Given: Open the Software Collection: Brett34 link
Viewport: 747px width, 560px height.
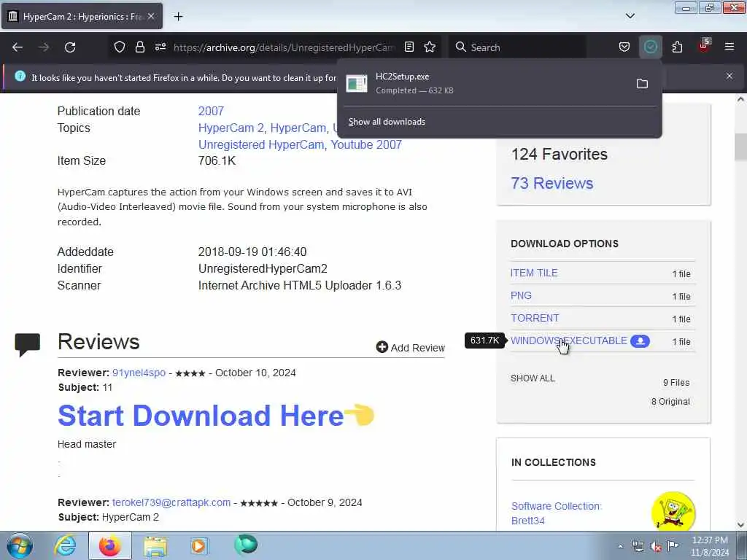Looking at the screenshot, I should (557, 513).
